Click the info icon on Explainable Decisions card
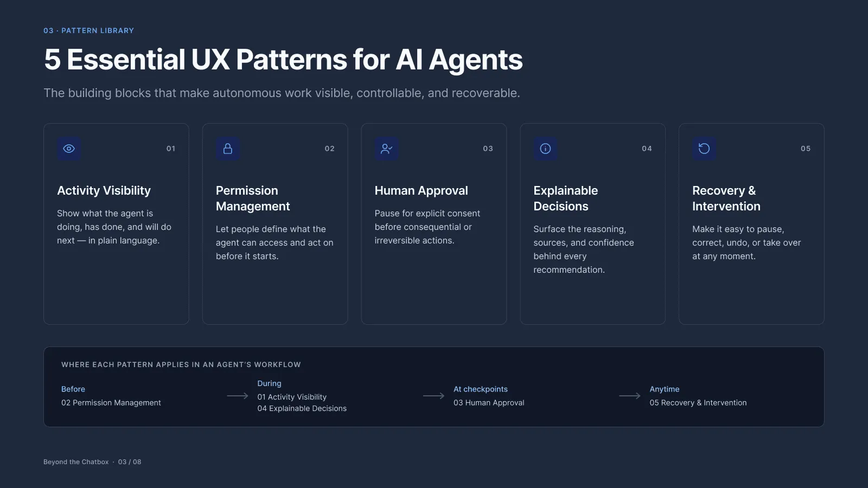 pyautogui.click(x=545, y=149)
